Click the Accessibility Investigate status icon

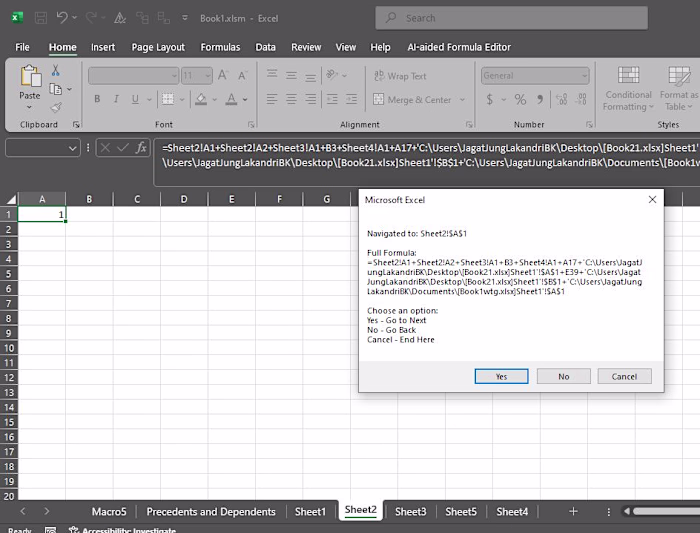73,529
